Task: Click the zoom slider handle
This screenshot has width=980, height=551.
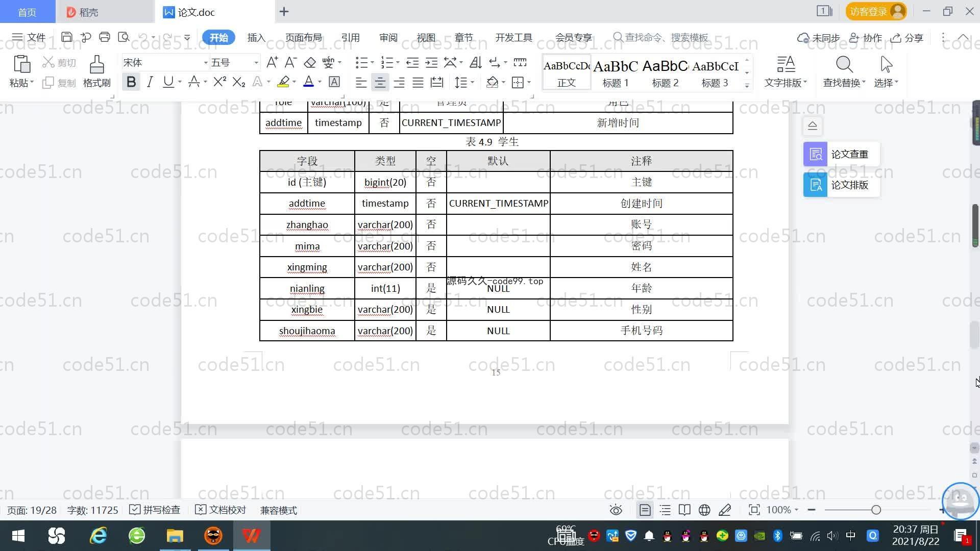Action: 876,510
